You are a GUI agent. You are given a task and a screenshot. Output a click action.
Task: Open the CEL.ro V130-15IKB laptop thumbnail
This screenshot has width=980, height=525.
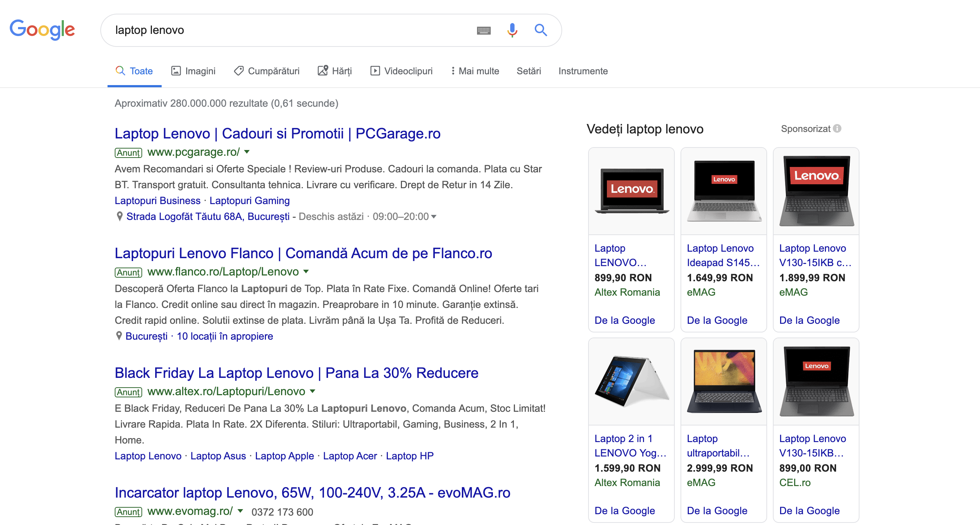(816, 381)
